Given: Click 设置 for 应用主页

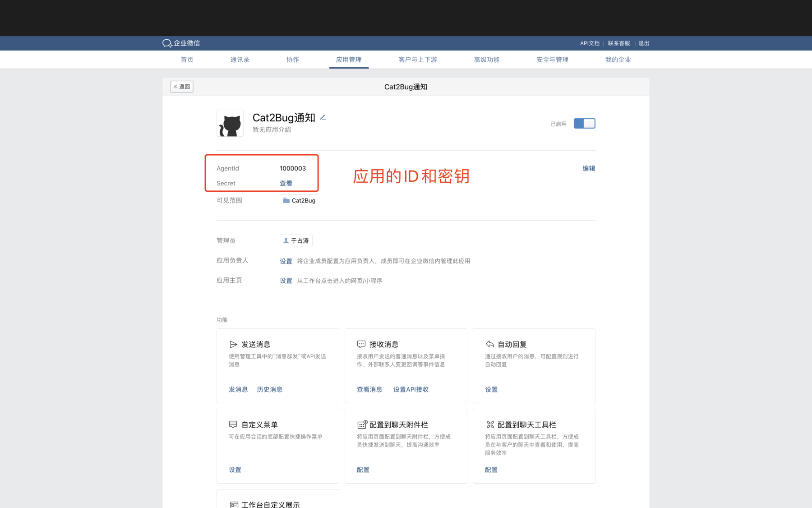Looking at the screenshot, I should 286,281.
